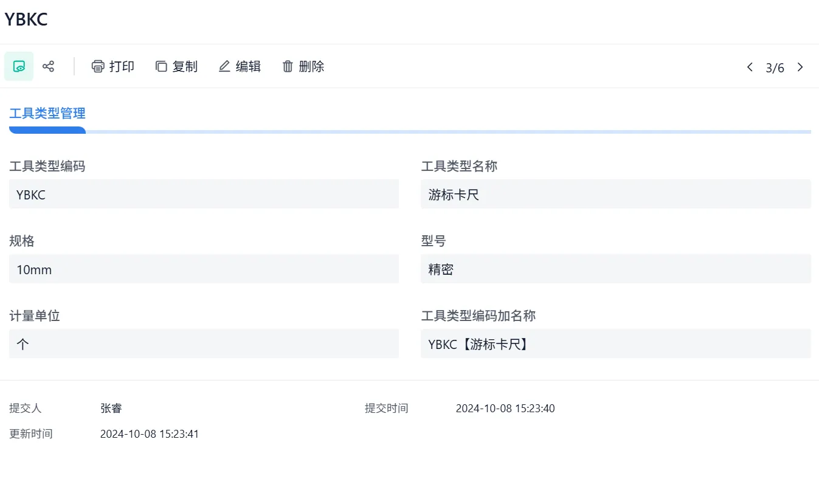819x504 pixels.
Task: Click the YBKC page title
Action: (x=26, y=19)
